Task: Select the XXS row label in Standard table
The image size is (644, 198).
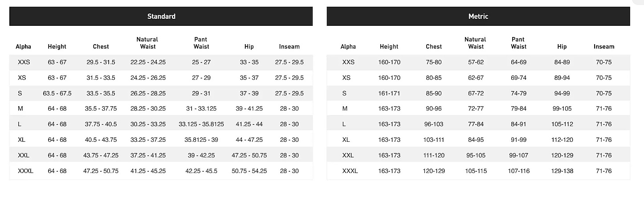Action: click(x=24, y=62)
